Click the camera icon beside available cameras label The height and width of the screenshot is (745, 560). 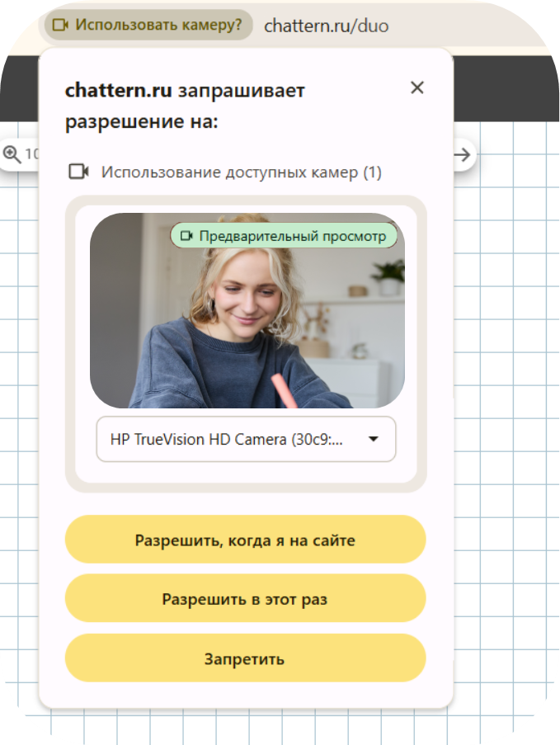click(79, 172)
